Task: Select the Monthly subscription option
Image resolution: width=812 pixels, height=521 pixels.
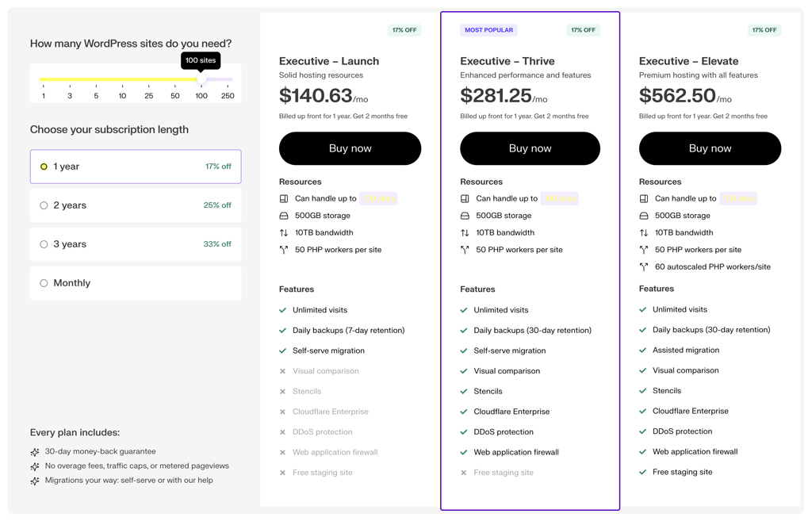Action: 44,282
